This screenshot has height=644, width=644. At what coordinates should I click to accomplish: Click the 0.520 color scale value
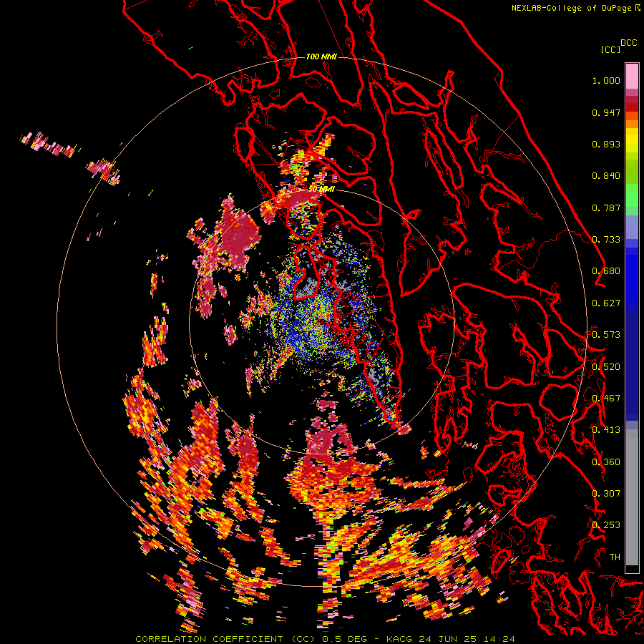click(606, 366)
